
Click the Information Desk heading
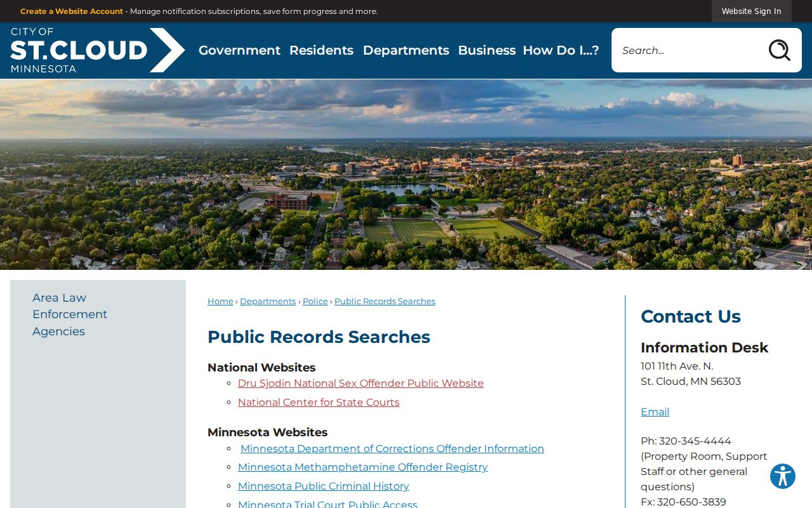click(x=704, y=347)
